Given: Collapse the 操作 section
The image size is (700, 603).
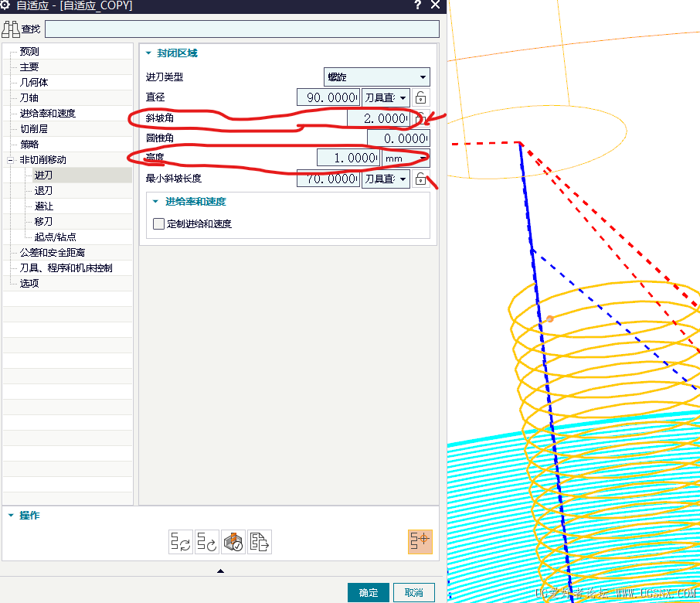Looking at the screenshot, I should (11, 516).
